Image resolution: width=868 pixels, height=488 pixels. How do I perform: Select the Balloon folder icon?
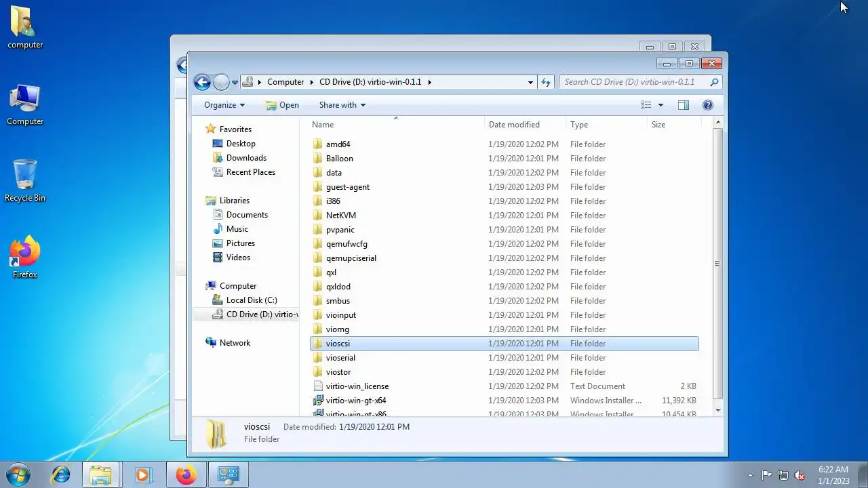tap(318, 159)
